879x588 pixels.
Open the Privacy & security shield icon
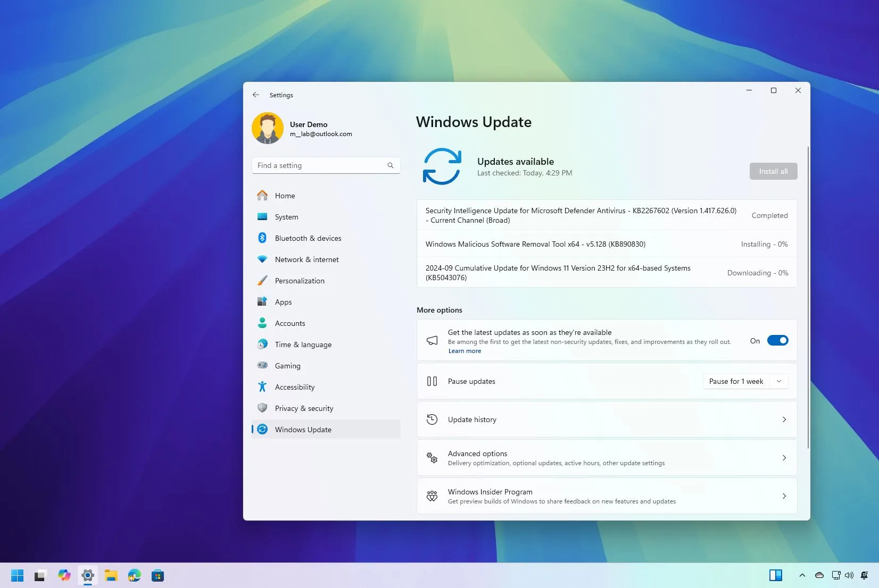(262, 408)
